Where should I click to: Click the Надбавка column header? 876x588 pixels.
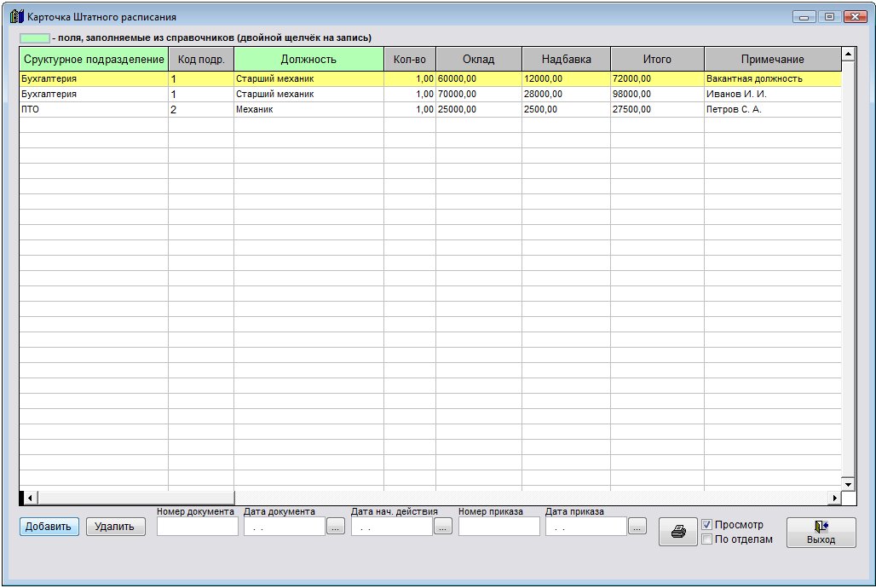click(567, 60)
